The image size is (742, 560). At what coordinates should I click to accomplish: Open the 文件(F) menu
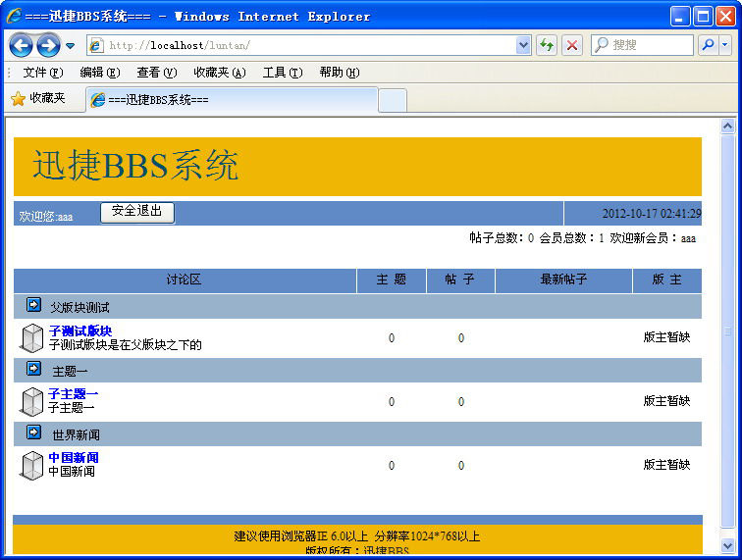tap(43, 73)
